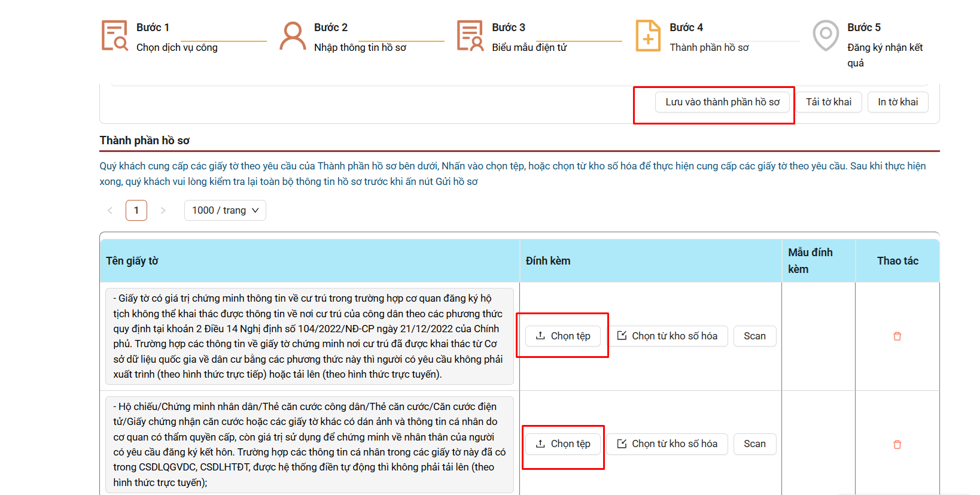Image resolution: width=980 pixels, height=495 pixels.
Task: Click Chọn tệp for the passport/ID document
Action: pos(563,444)
